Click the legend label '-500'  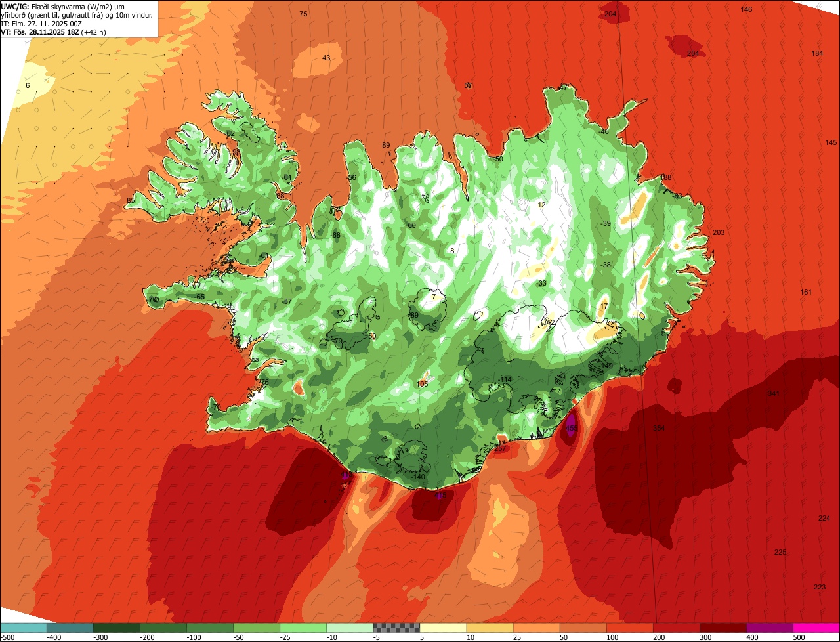(7, 637)
